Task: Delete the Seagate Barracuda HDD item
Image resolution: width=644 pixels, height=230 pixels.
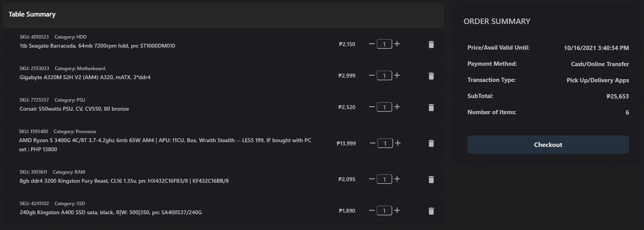Action: pos(431,45)
